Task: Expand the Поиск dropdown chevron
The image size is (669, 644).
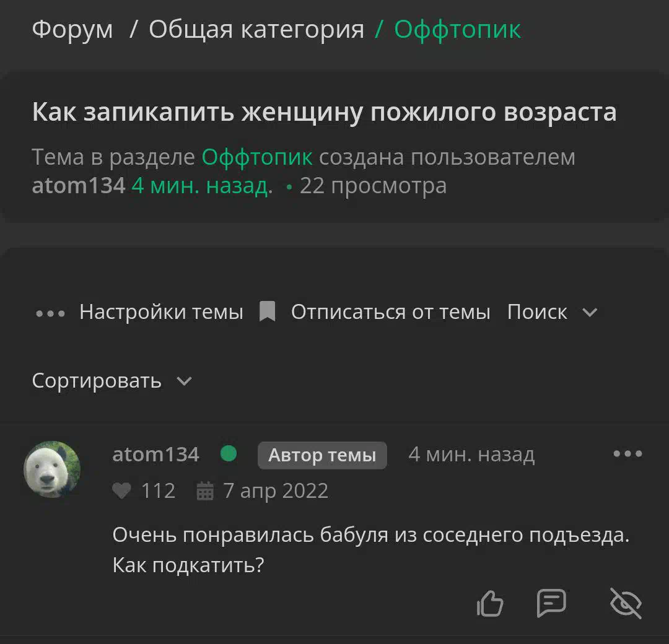Action: click(x=590, y=313)
